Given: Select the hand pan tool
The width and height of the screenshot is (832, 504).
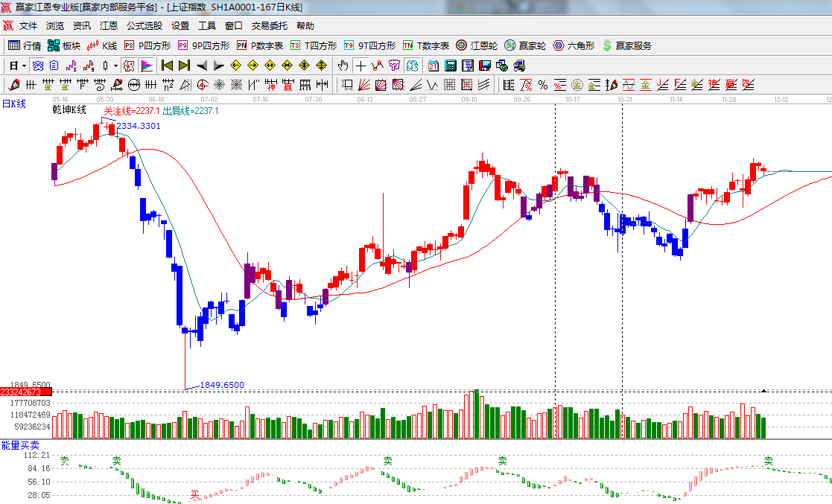Looking at the screenshot, I should (343, 66).
